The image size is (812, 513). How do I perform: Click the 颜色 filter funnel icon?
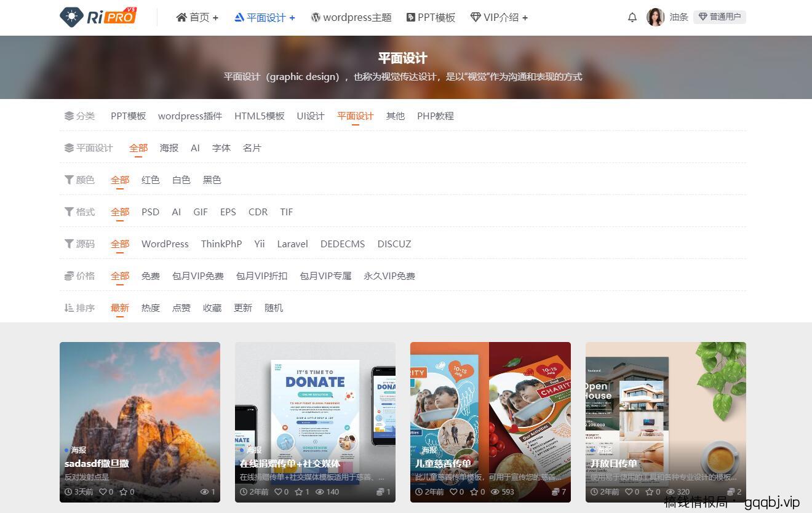point(69,180)
